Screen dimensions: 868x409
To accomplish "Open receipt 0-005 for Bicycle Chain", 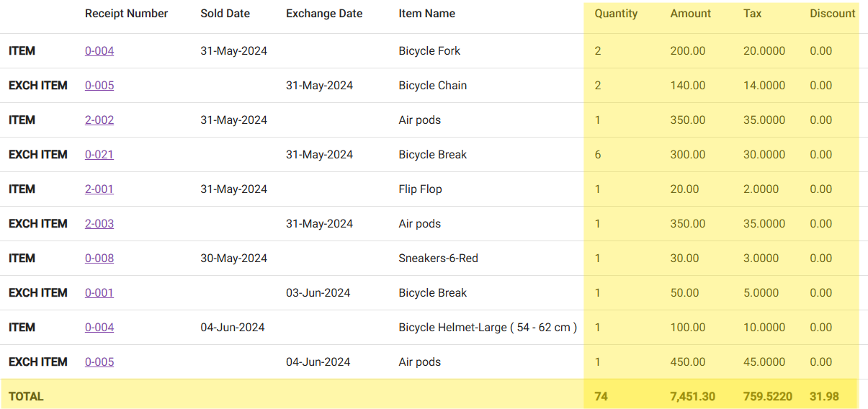I will pyautogui.click(x=99, y=86).
